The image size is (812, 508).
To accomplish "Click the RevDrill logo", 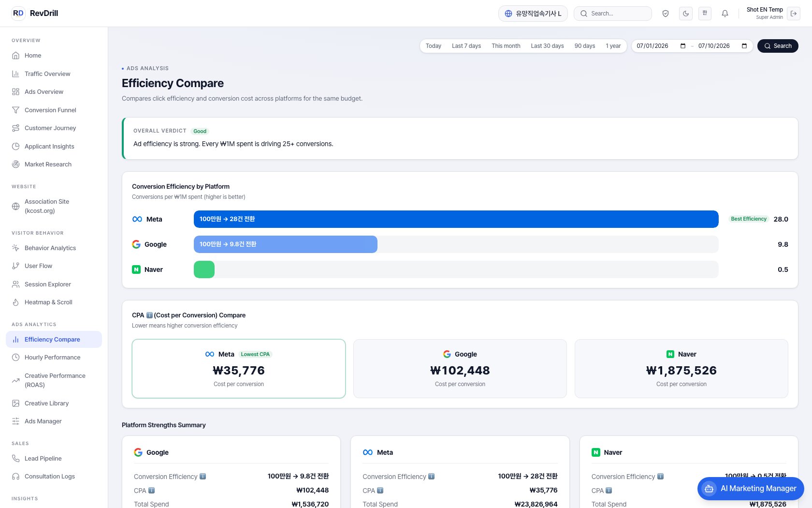I will point(35,13).
